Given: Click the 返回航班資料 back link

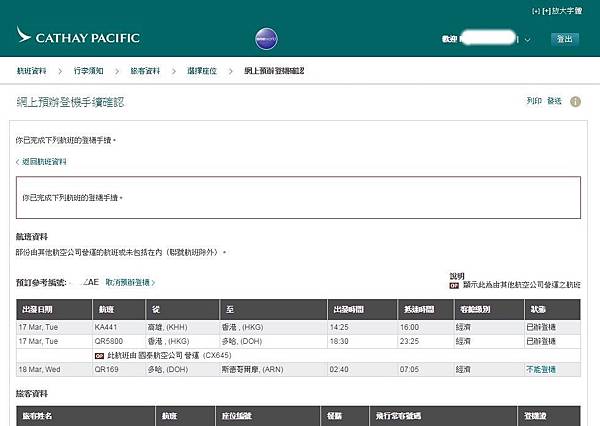Looking at the screenshot, I should point(41,162).
